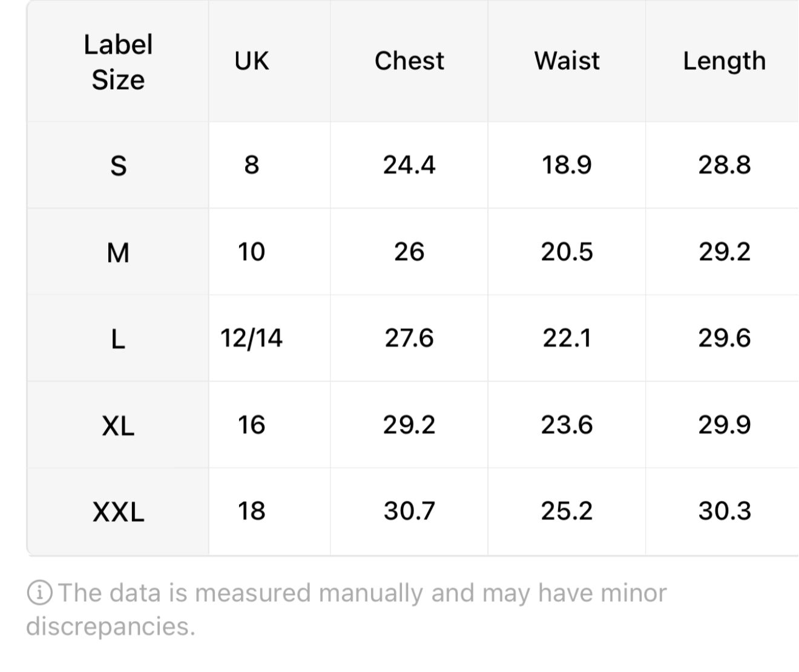The height and width of the screenshot is (672, 799).
Task: Click UK size 18 cell
Action: coord(252,511)
